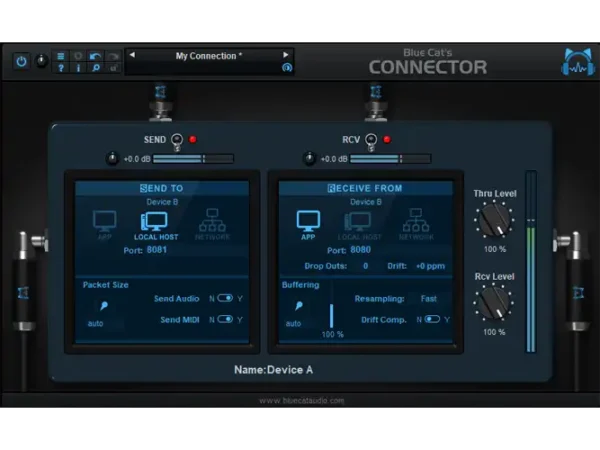
Task: Click the SEND level meter bar
Action: [x=193, y=158]
